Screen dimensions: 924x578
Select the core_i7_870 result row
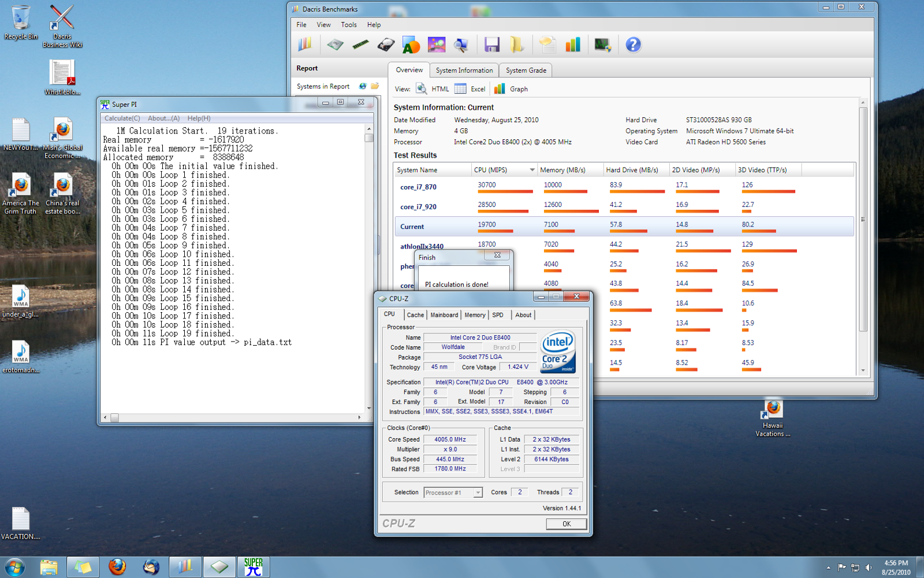[x=624, y=187]
